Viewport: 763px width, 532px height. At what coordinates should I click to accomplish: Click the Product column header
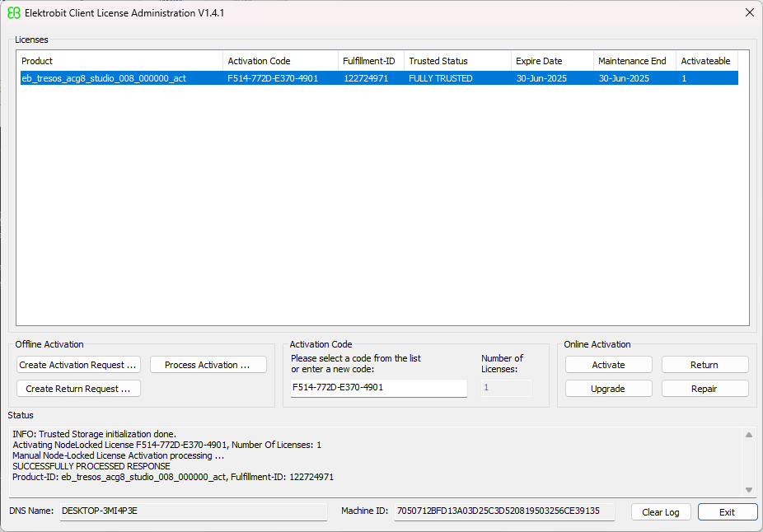[119, 60]
